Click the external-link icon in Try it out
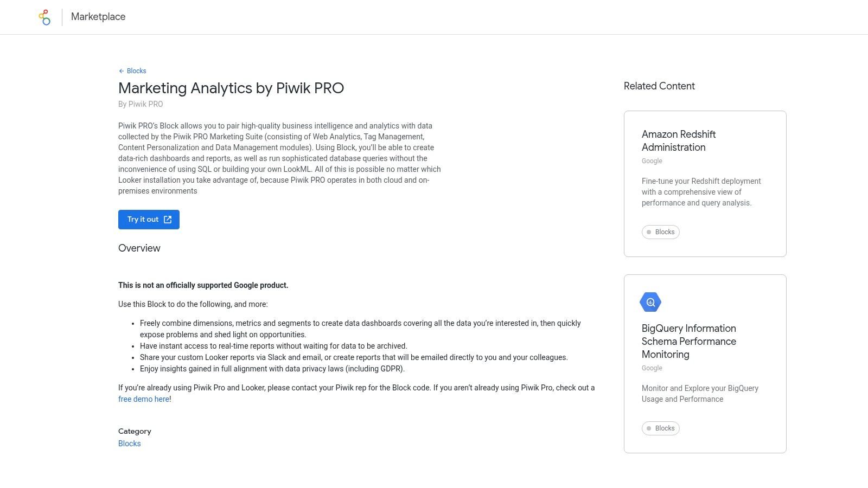 tap(167, 220)
